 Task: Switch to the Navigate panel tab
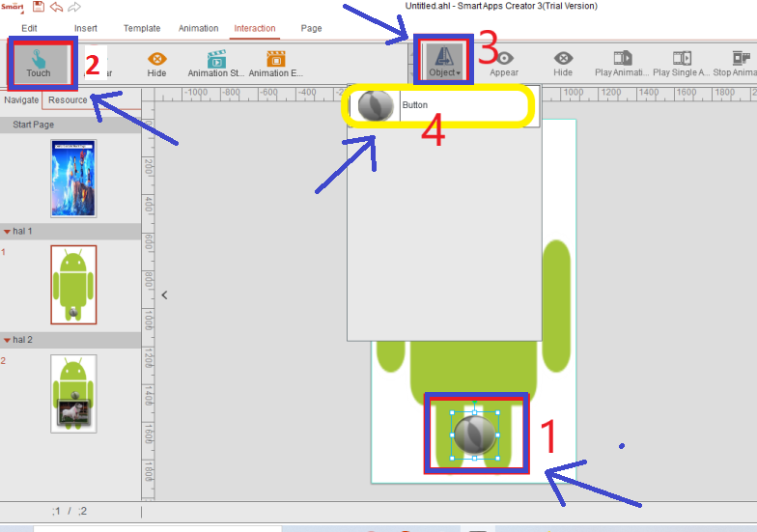click(x=21, y=100)
